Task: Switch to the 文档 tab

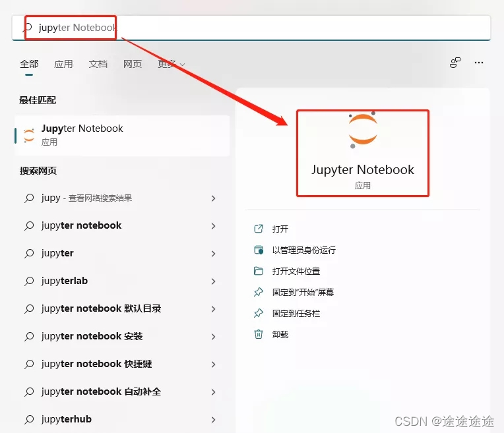Action: pos(98,64)
